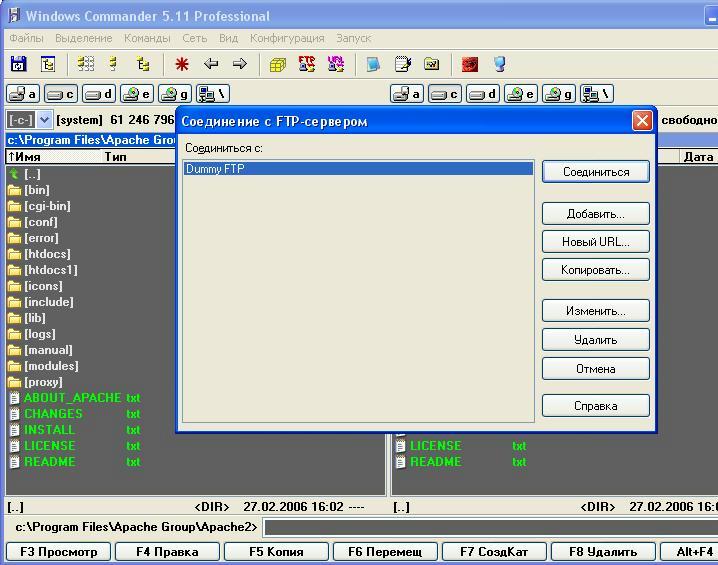
Task: Close the FTP connection dialog
Action: click(642, 121)
